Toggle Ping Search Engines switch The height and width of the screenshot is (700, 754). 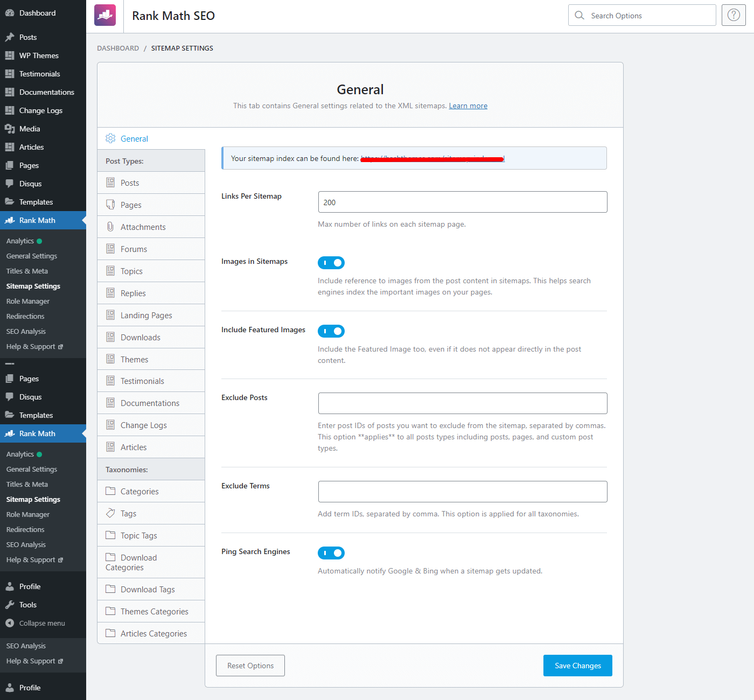[331, 553]
